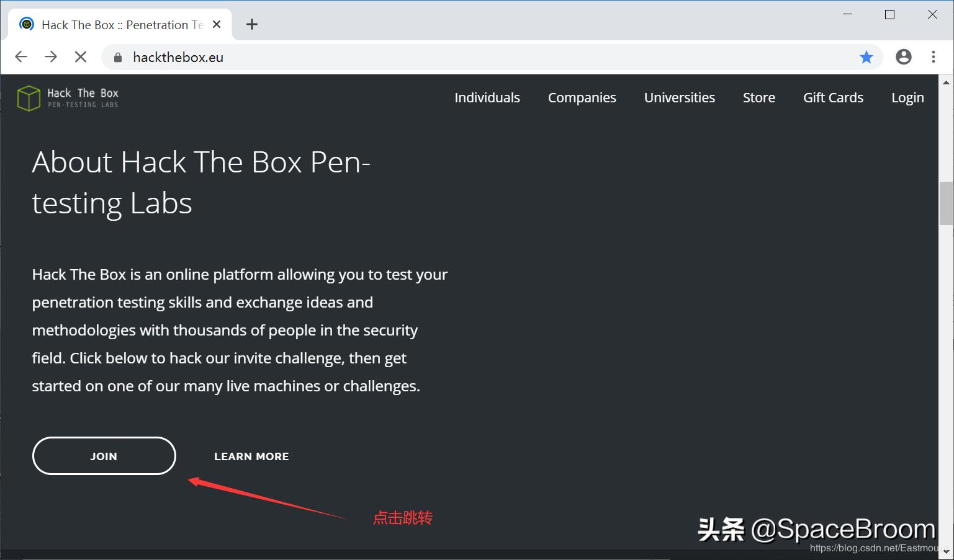Viewport: 954px width, 560px height.
Task: Click the forward navigation arrow
Action: [50, 56]
